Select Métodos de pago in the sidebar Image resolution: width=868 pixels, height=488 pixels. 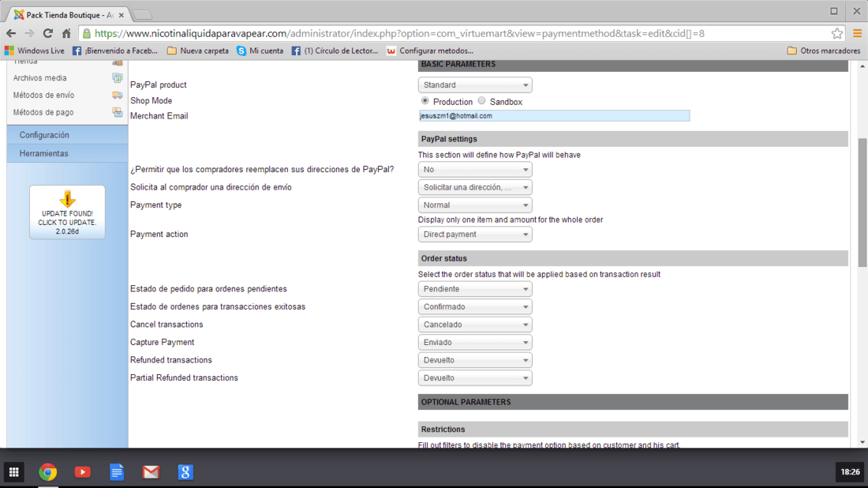[x=43, y=112]
